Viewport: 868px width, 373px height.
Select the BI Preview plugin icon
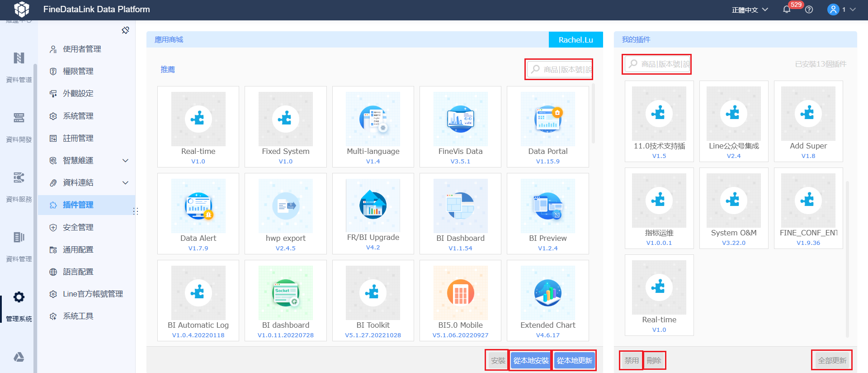[548, 206]
